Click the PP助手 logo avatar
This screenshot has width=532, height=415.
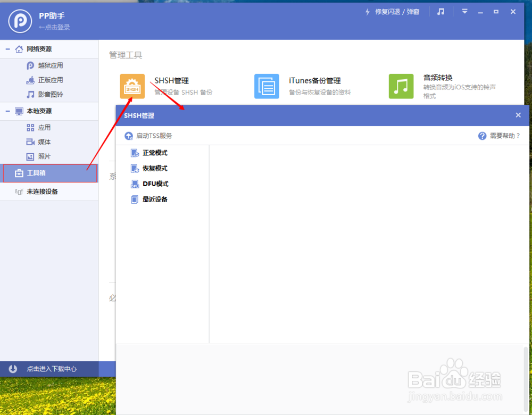(20, 21)
